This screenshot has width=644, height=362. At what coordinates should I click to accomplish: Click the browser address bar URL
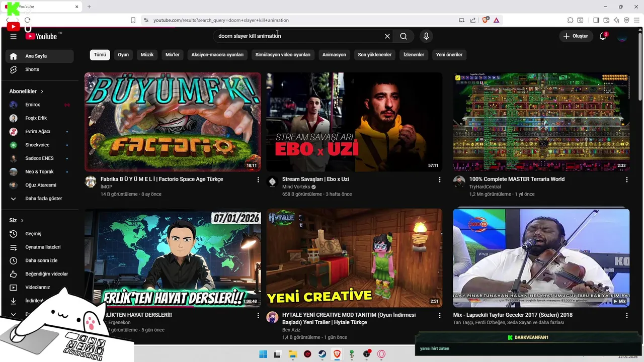click(221, 20)
